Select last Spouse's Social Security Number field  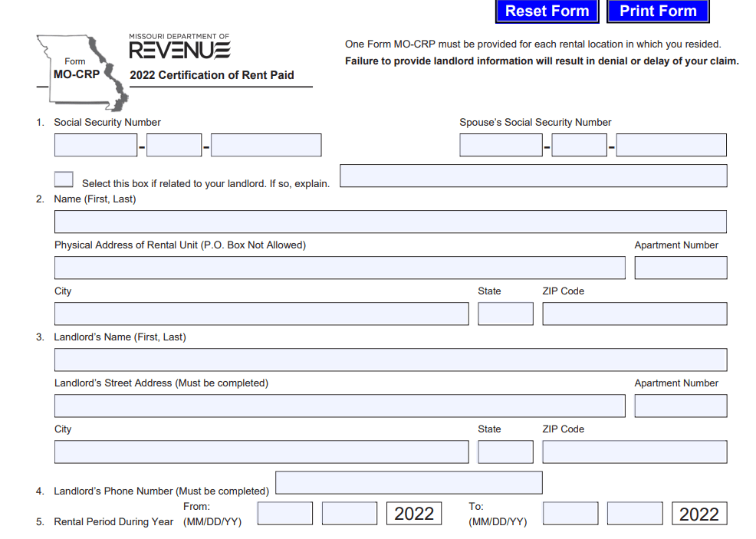671,145
